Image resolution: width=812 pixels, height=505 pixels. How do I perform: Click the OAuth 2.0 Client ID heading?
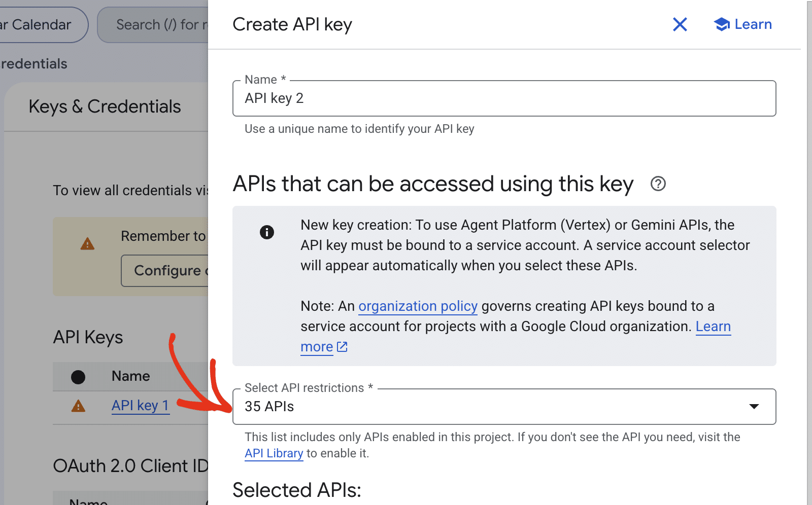coord(131,466)
